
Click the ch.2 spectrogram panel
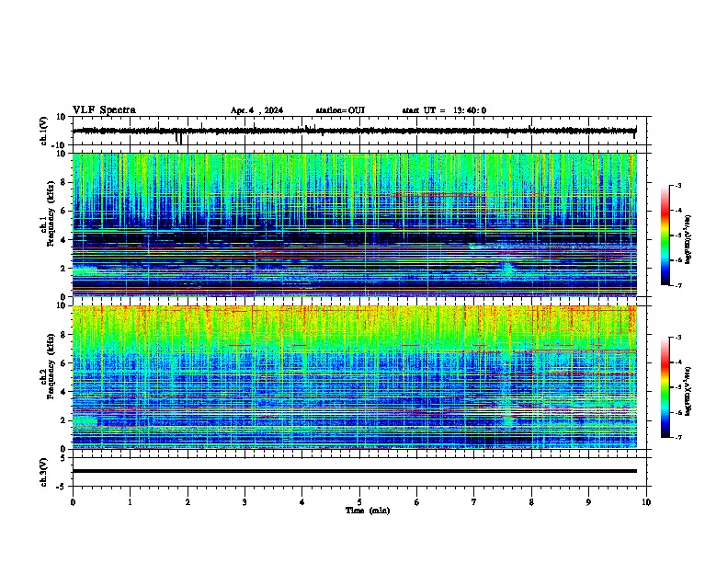[354, 377]
